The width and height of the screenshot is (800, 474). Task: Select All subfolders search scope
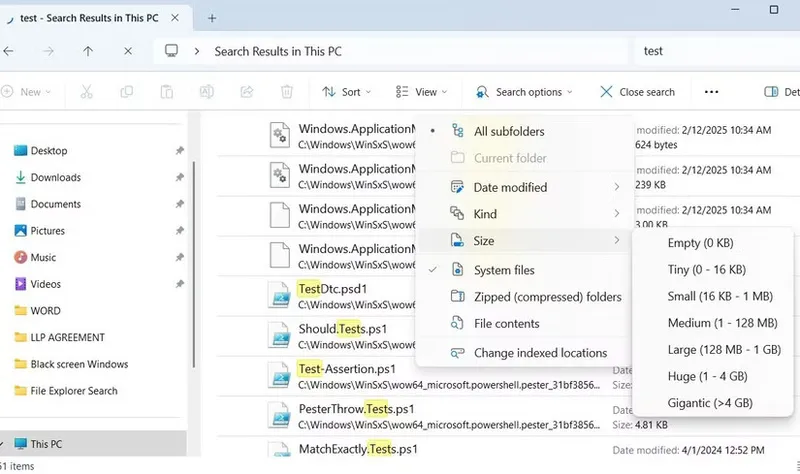(525, 131)
